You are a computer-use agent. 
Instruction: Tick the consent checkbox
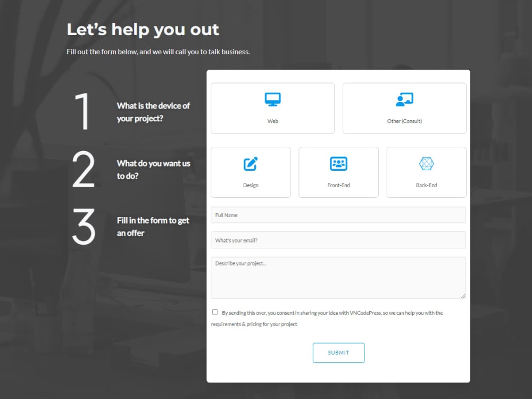click(x=215, y=312)
